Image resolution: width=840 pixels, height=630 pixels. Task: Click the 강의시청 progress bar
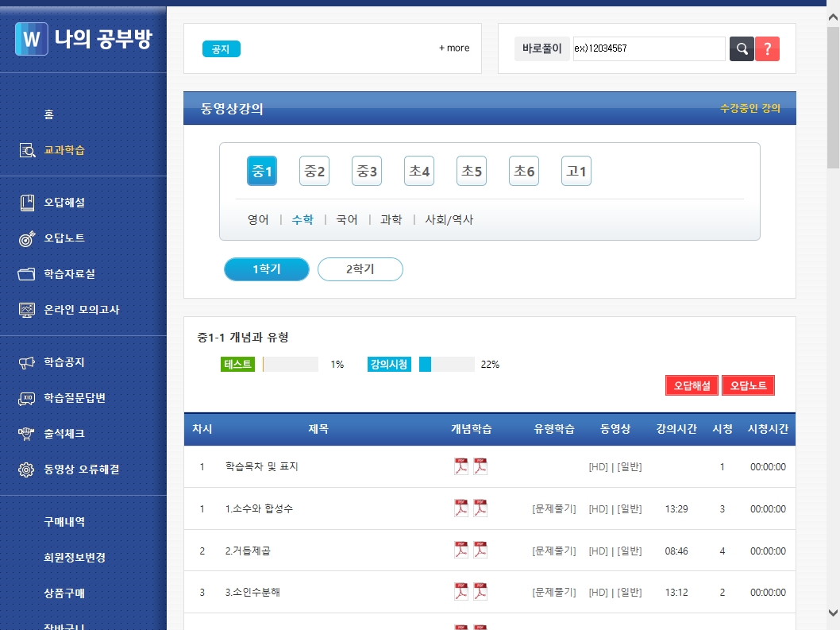(x=445, y=365)
